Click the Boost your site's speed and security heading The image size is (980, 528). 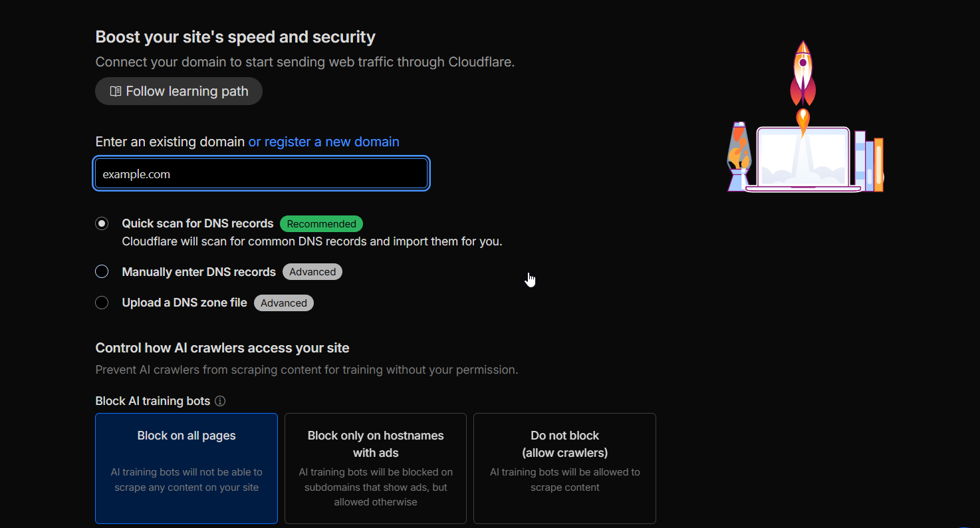click(x=235, y=37)
